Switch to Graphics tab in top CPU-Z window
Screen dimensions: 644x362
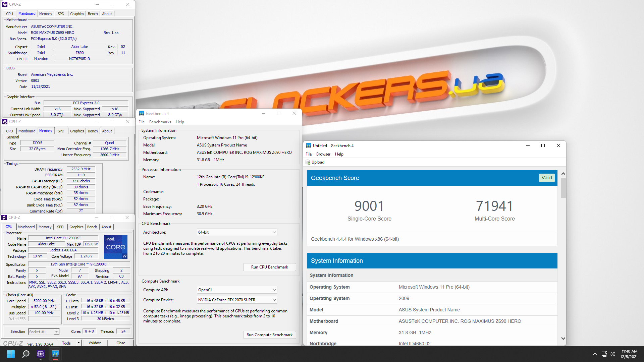click(77, 14)
